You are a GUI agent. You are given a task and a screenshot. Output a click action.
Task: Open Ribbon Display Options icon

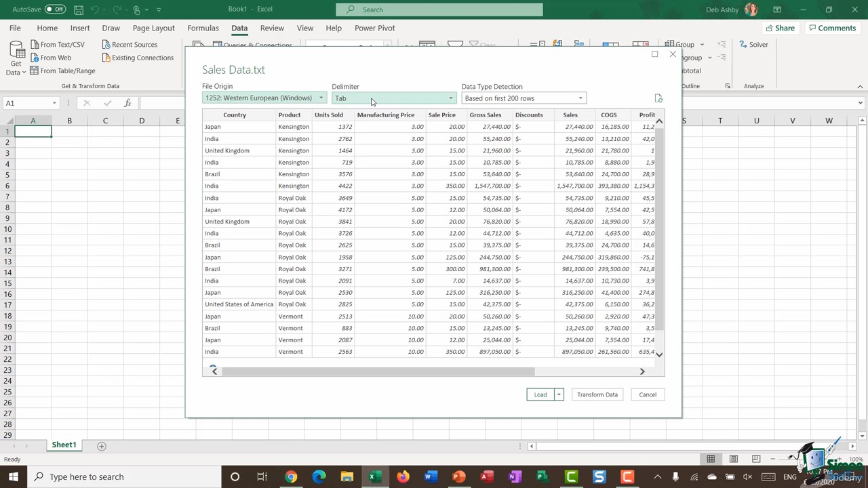tap(777, 9)
